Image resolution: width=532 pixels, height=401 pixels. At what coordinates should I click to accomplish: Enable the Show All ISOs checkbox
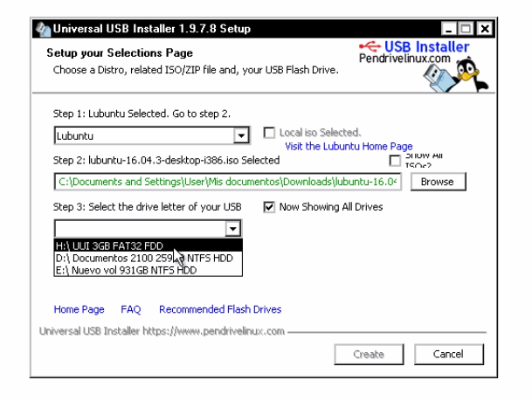[x=395, y=161]
